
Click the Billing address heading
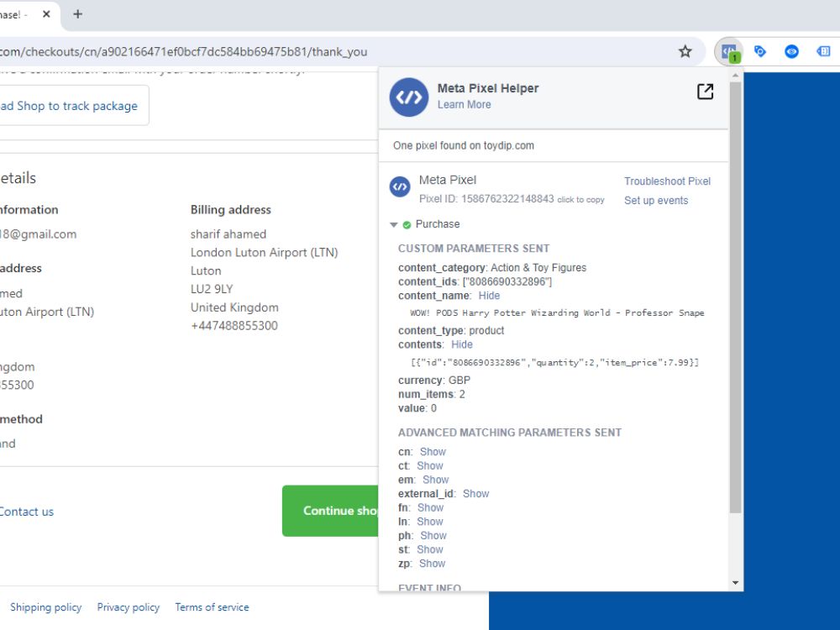tap(231, 210)
